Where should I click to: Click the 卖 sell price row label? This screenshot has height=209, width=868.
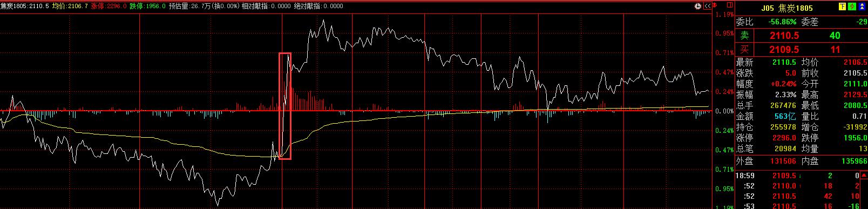click(744, 35)
